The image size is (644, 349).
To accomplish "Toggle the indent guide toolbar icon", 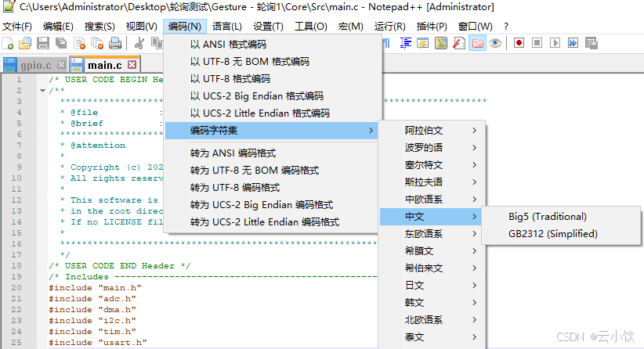I will [405, 43].
